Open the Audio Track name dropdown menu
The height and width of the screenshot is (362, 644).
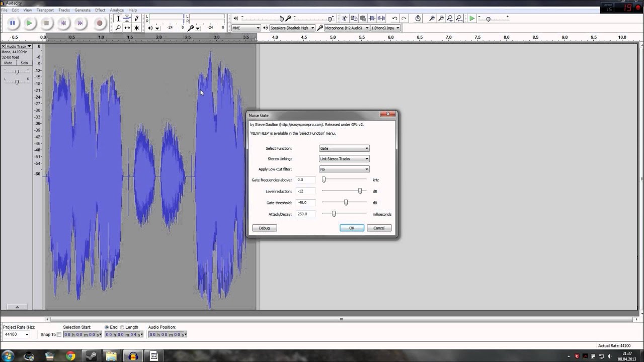[19, 46]
